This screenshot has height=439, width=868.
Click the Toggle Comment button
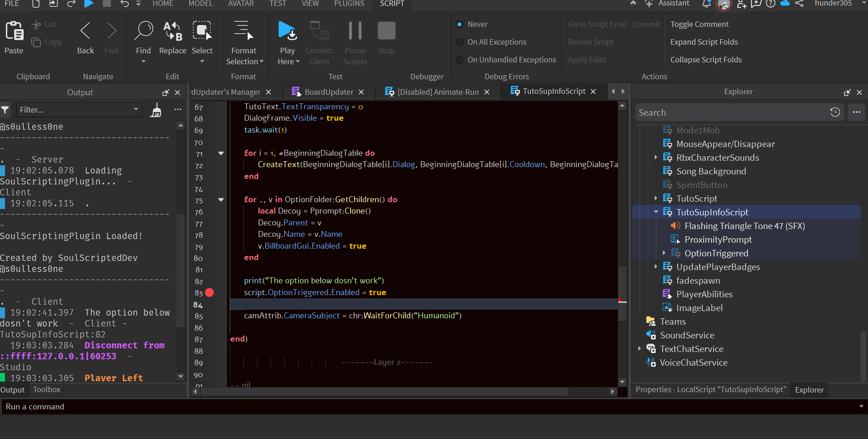coord(699,24)
